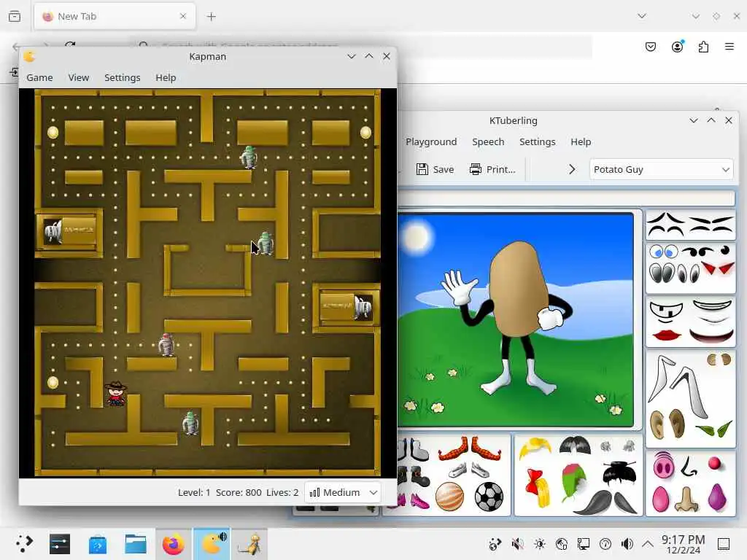747x560 pixels.
Task: Click the Pocket save icon in Firefox
Action: [651, 47]
